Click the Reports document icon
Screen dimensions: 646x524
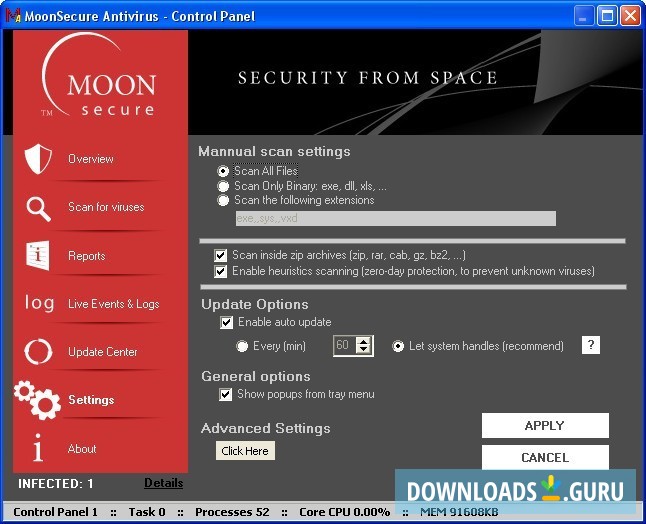pyautogui.click(x=38, y=255)
